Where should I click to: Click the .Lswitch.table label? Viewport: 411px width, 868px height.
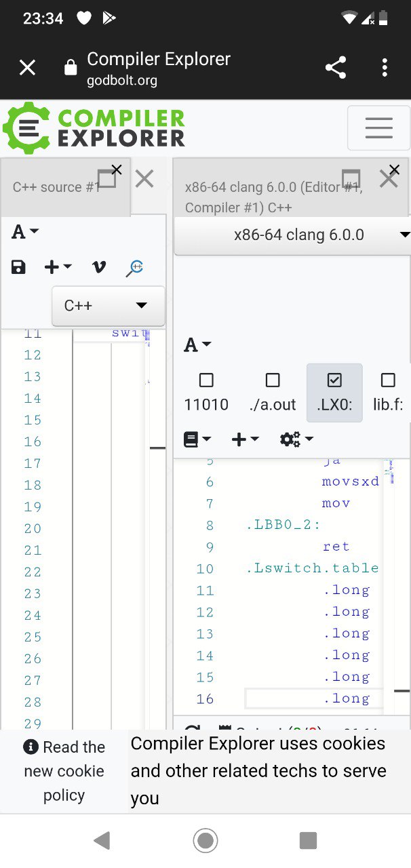coord(312,568)
